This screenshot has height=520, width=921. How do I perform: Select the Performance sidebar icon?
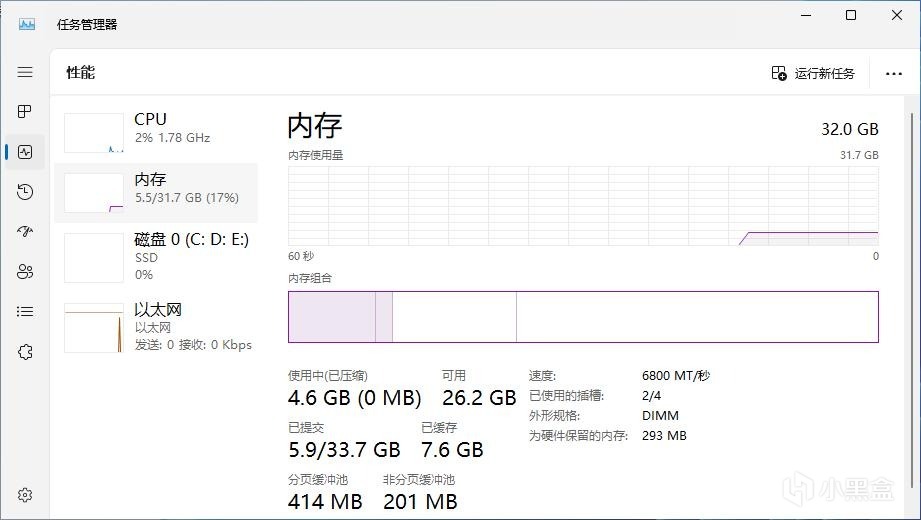pyautogui.click(x=25, y=152)
